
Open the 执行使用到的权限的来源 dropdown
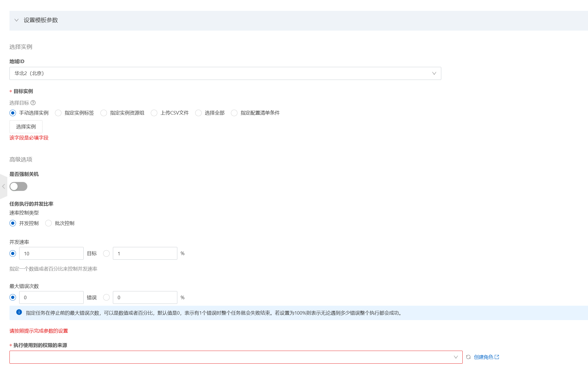click(x=236, y=357)
